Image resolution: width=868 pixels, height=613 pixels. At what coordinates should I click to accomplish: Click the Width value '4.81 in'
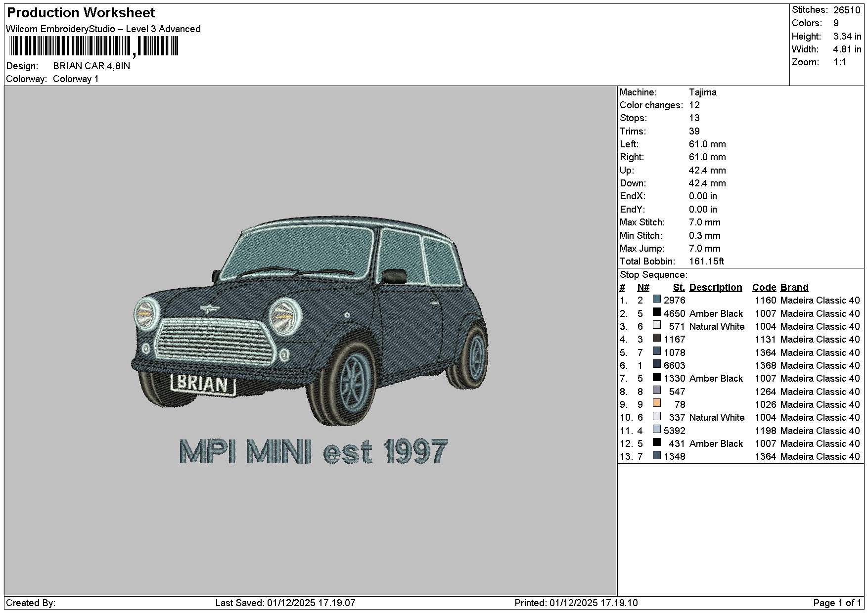[x=847, y=49]
